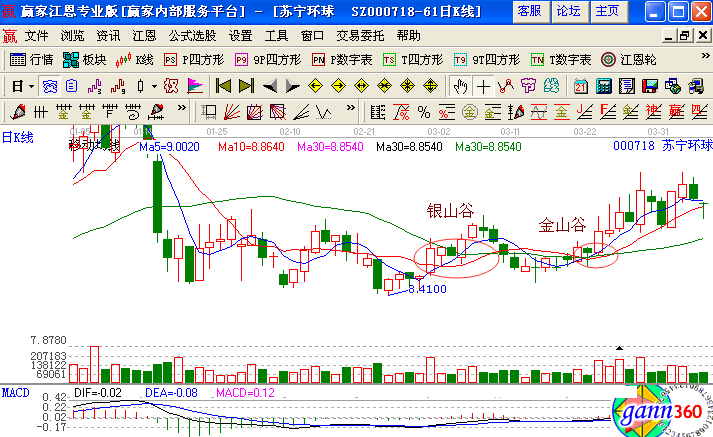Toggle the hand pointer cursor mode
Image resolution: width=713 pixels, height=437 pixels.
point(459,85)
